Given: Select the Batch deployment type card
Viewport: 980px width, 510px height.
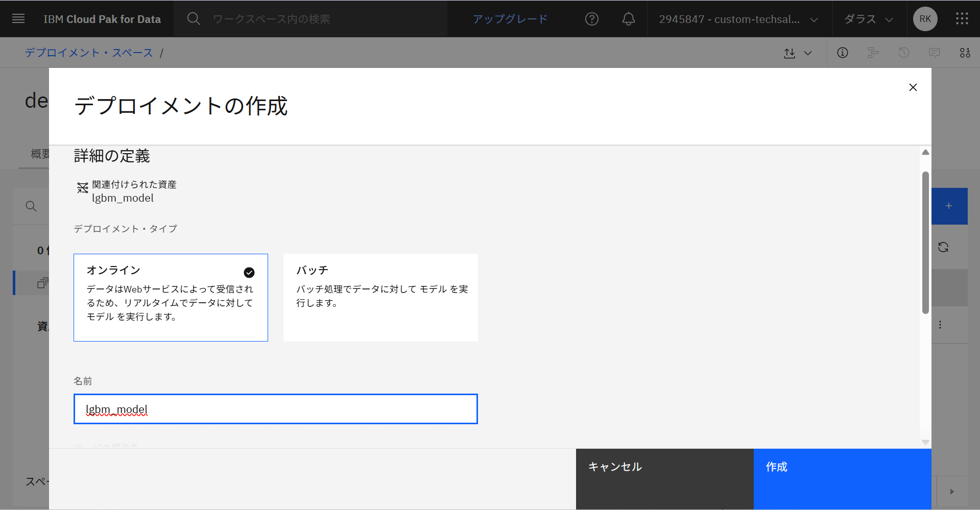Looking at the screenshot, I should (x=380, y=298).
